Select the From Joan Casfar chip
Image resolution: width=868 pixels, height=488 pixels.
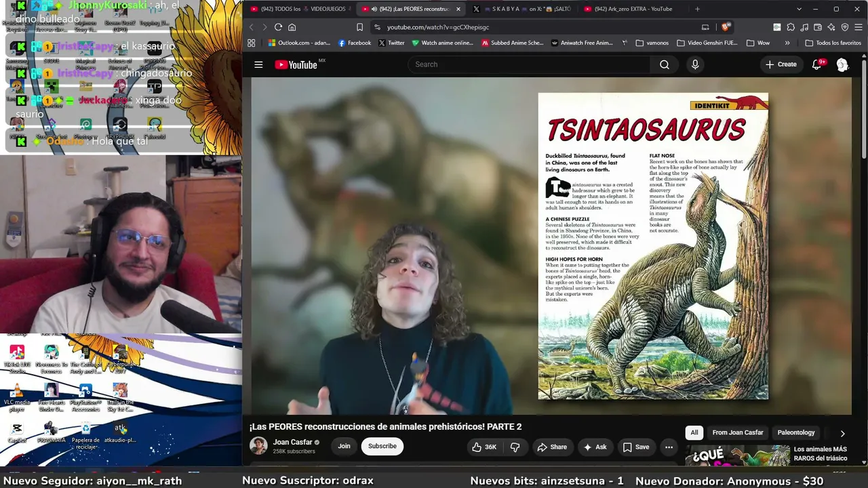738,432
